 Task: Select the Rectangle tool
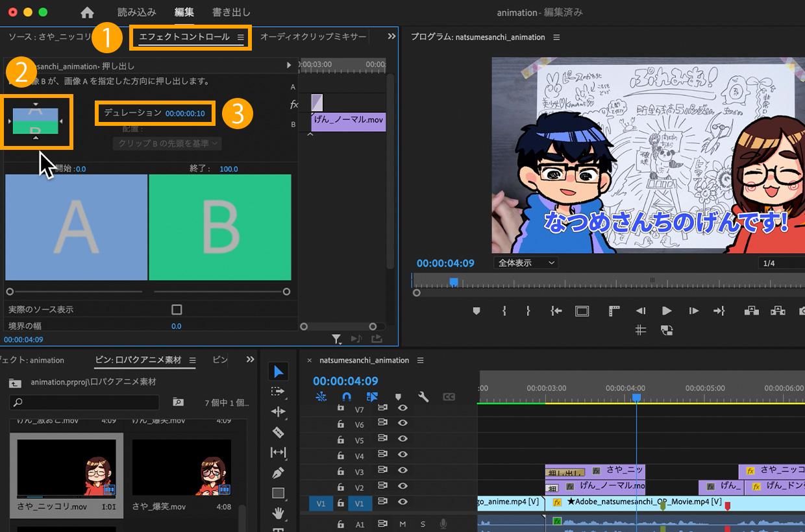(278, 493)
